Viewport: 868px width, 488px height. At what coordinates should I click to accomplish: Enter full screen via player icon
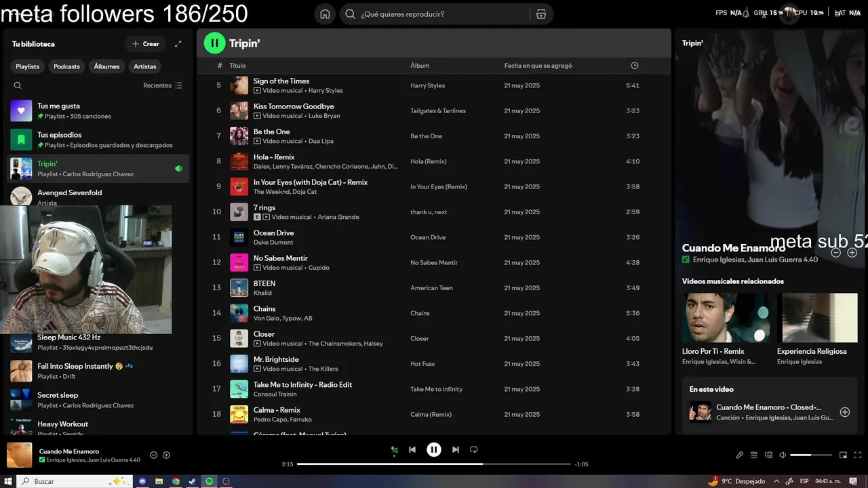(858, 455)
